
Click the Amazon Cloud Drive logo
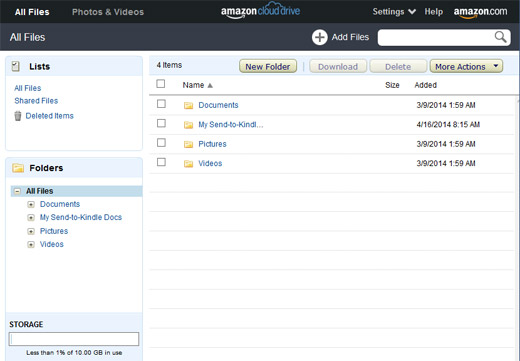pos(260,11)
